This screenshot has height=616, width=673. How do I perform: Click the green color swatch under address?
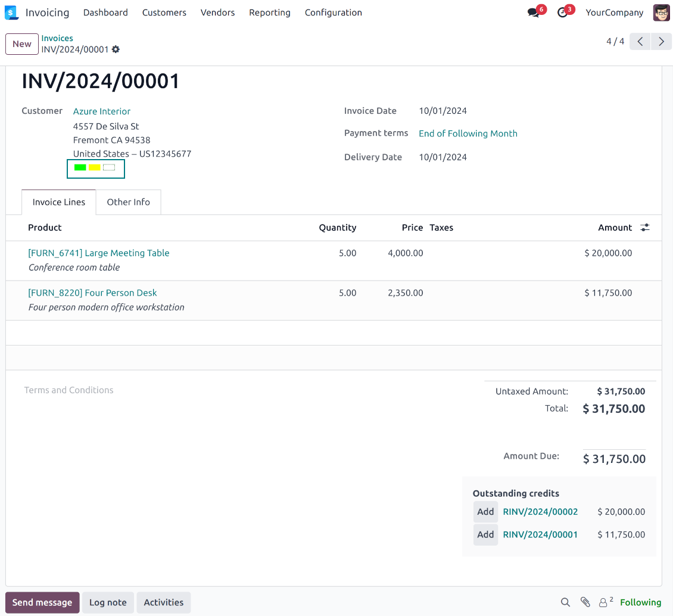80,167
